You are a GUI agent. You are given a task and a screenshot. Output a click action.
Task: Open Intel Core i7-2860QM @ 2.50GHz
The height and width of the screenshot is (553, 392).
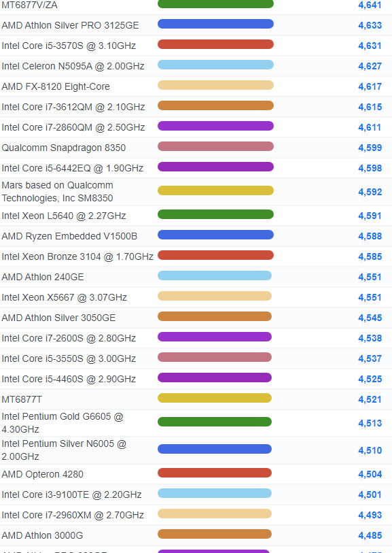73,128
